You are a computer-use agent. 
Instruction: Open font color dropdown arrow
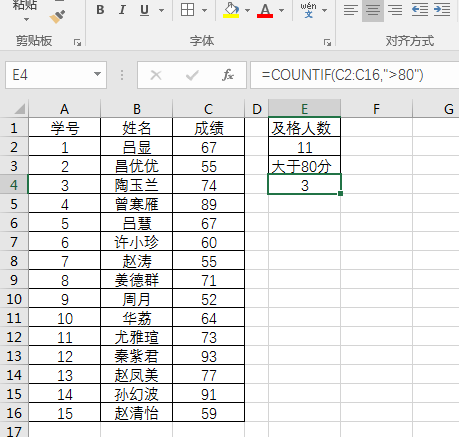pos(282,10)
